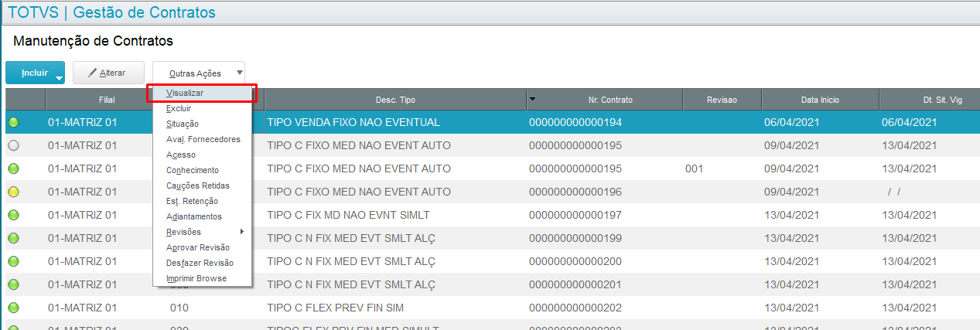
Task: Select contract number 000000000000202 cell
Action: point(575,308)
